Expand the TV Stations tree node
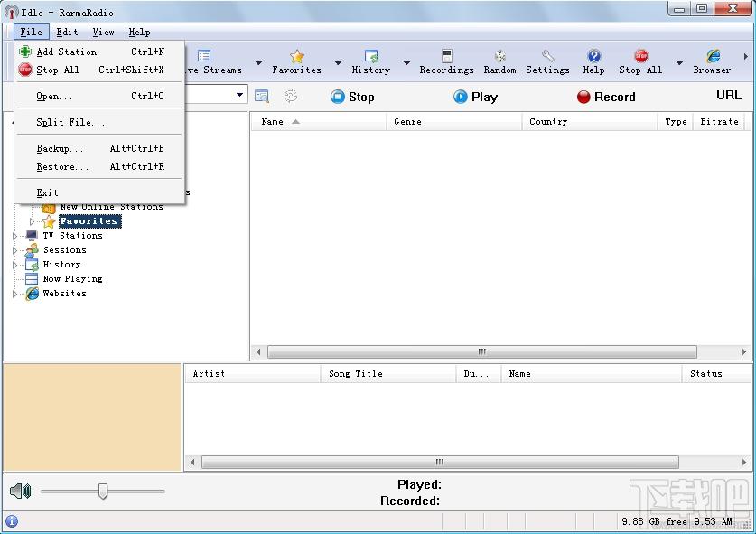The width and height of the screenshot is (756, 534). [x=14, y=236]
